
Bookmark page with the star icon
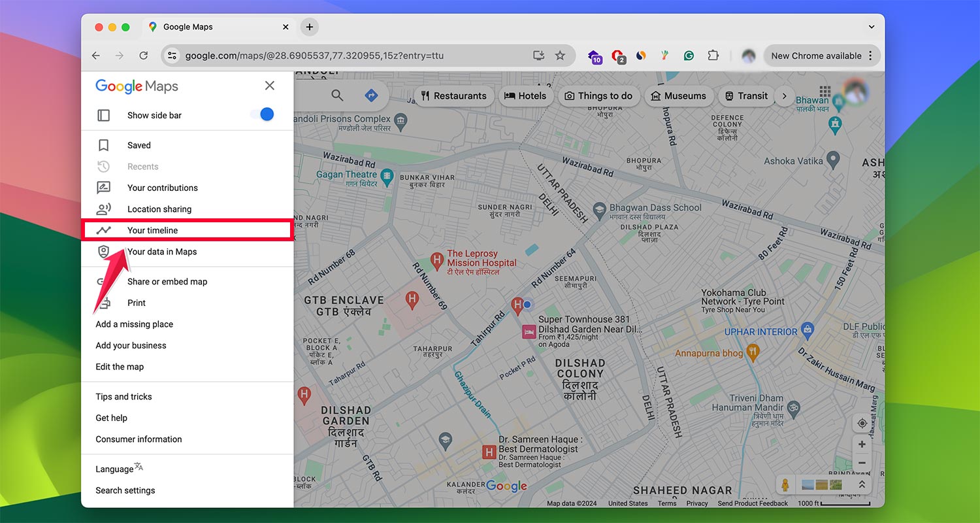560,56
